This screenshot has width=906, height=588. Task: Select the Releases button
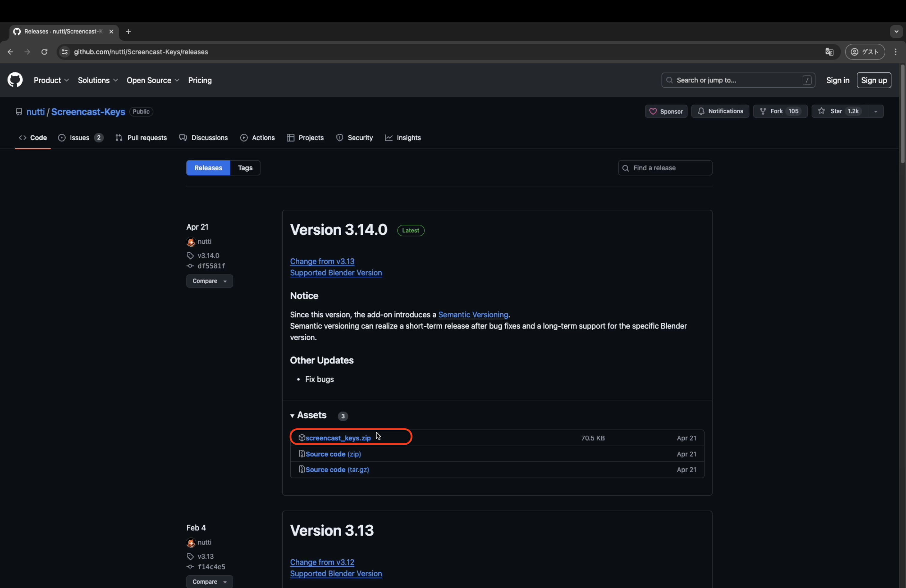pos(208,168)
